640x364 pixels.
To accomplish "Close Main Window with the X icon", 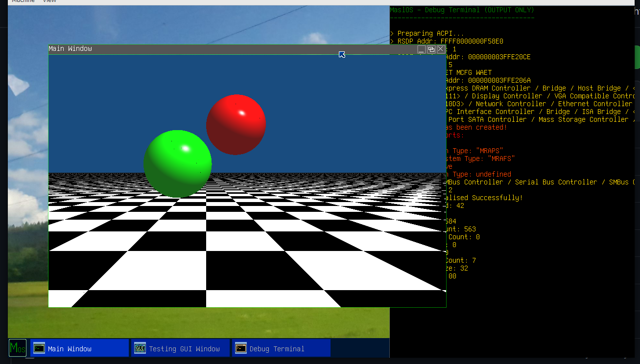I will (440, 49).
